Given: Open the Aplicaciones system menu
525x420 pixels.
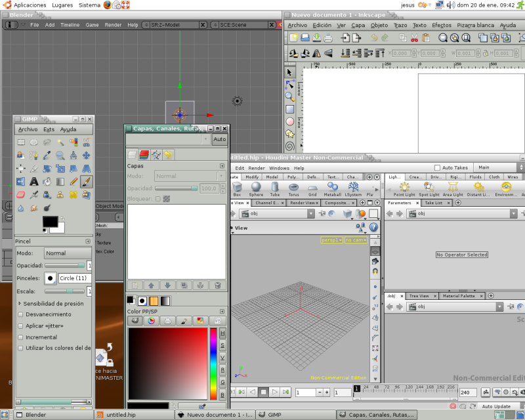Looking at the screenshot, I should pos(30,5).
